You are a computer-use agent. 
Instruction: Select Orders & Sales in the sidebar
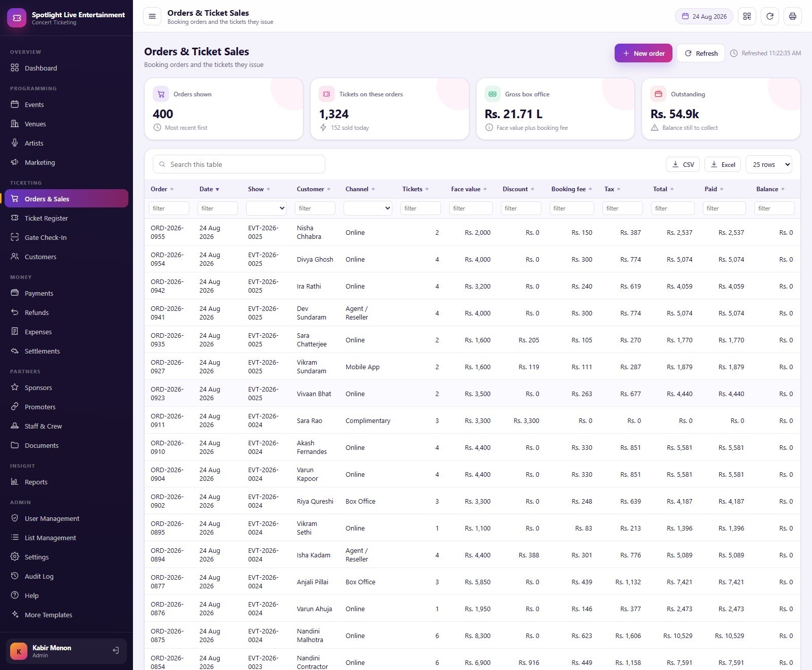tap(66, 199)
